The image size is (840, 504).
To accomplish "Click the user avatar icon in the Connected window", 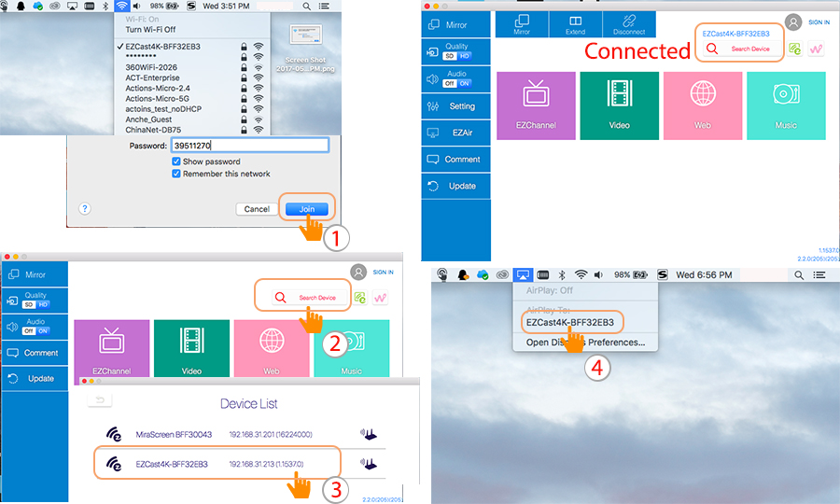I will [793, 22].
